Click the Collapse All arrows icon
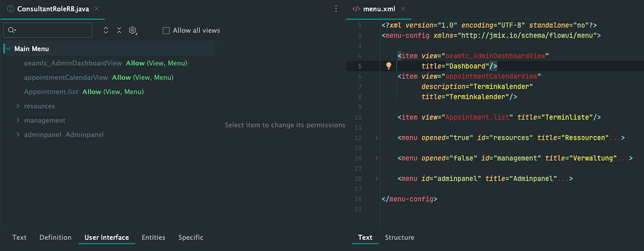Screen dimensions: 644x251 click(x=119, y=30)
